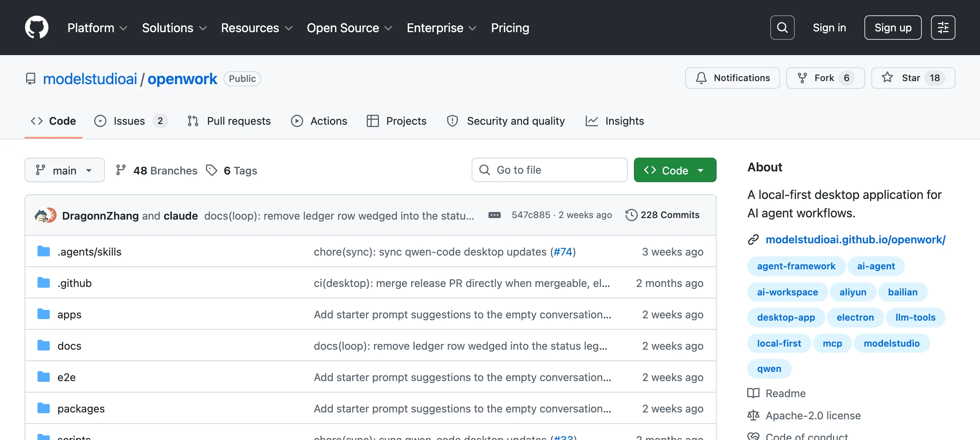Expand the Solutions menu

[x=174, y=28]
